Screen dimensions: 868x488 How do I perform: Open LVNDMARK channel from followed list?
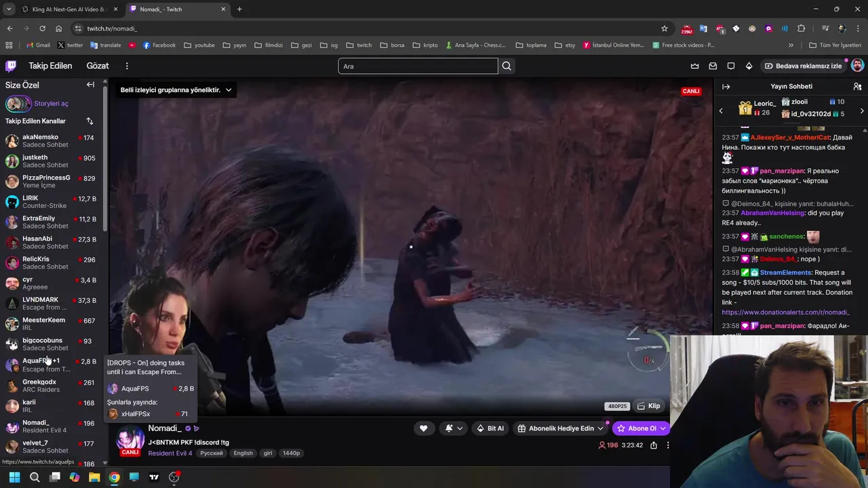pos(53,303)
